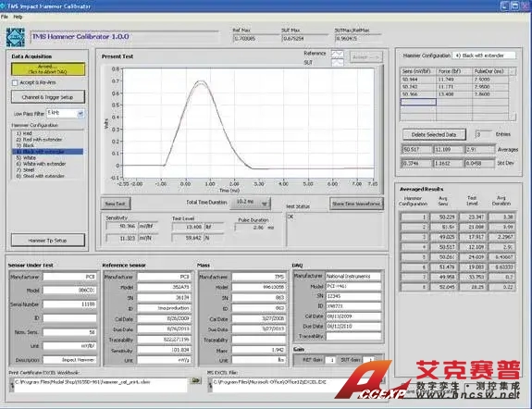Screen dimensions: 532x409
Task: Click the DAQ Model field
Action: [353, 286]
